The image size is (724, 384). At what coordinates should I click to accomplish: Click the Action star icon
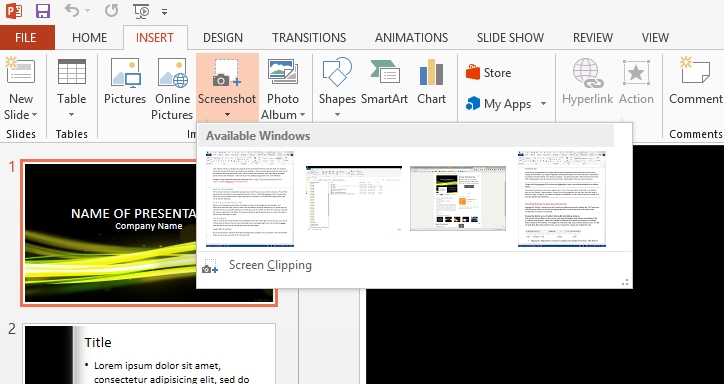click(636, 72)
